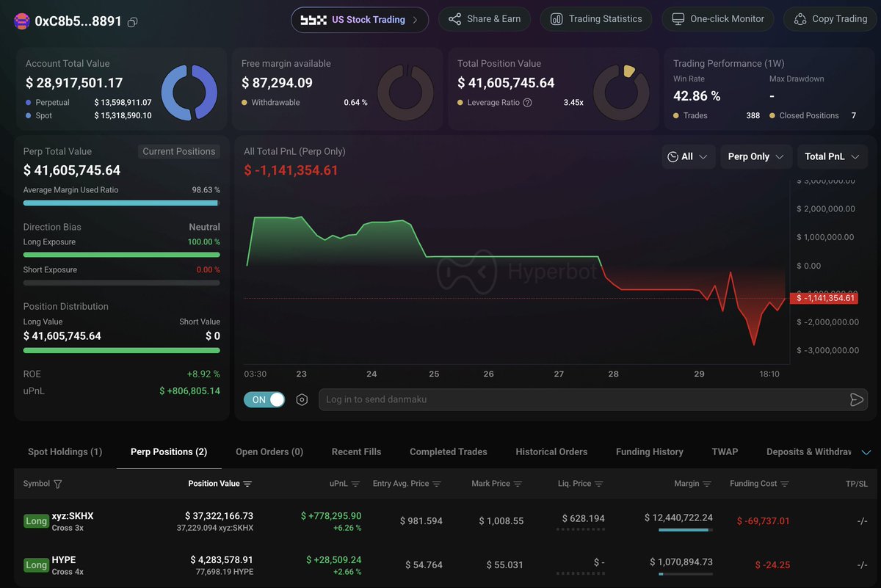Turn off the danmaku ON switch
881x588 pixels.
(x=264, y=399)
